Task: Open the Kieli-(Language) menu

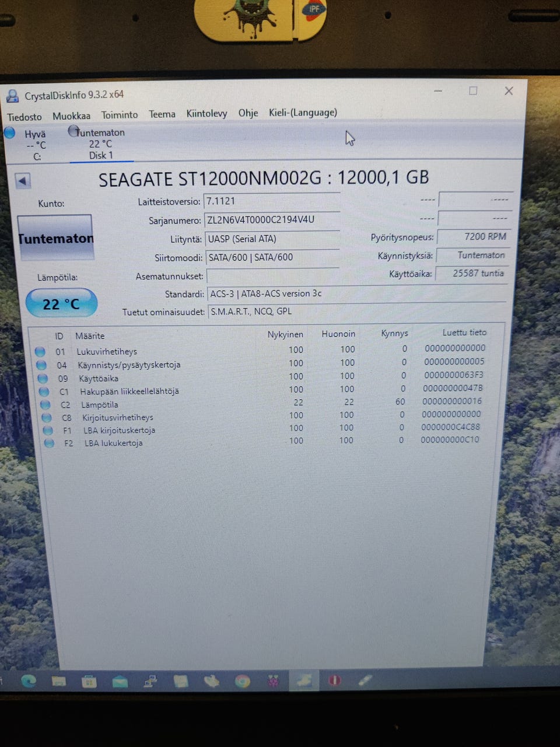Action: tap(303, 112)
